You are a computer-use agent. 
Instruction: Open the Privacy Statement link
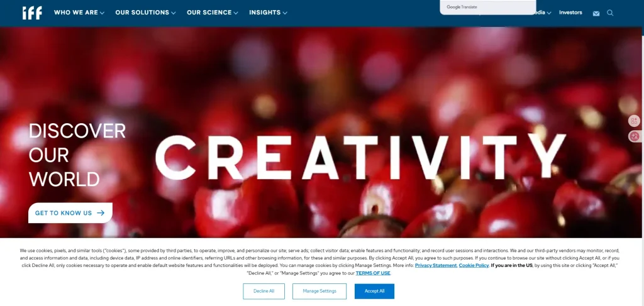436,265
